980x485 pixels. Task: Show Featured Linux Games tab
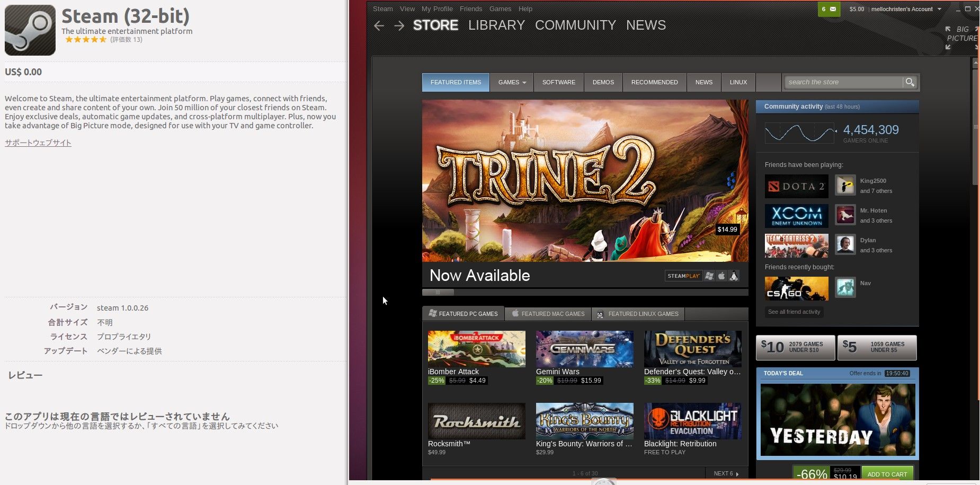638,314
